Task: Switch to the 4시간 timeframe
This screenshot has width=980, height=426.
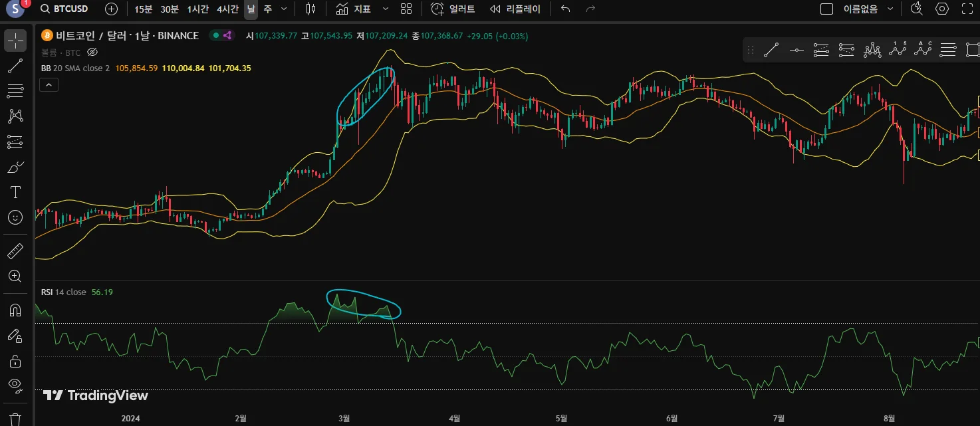Action: click(227, 9)
